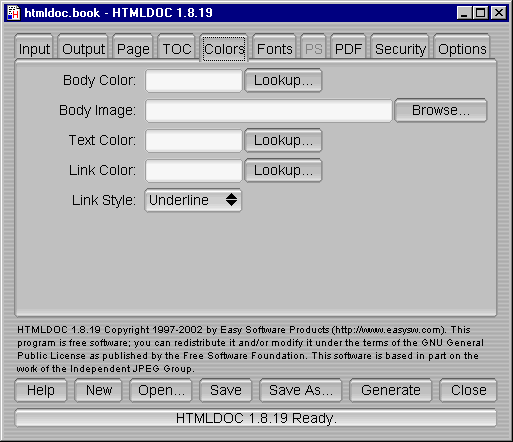Viewport: 513px width, 442px height.
Task: Focus the Body Image text field
Action: click(269, 110)
